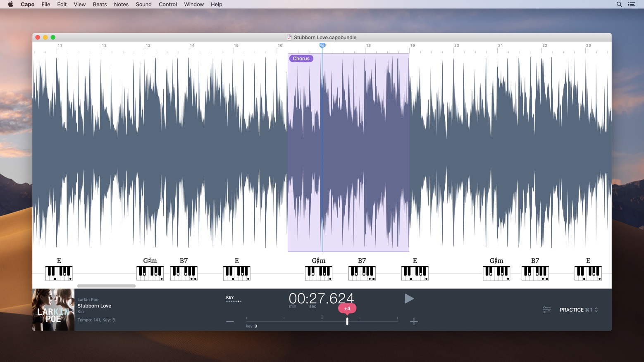Click the document icon in the window title

point(289,37)
